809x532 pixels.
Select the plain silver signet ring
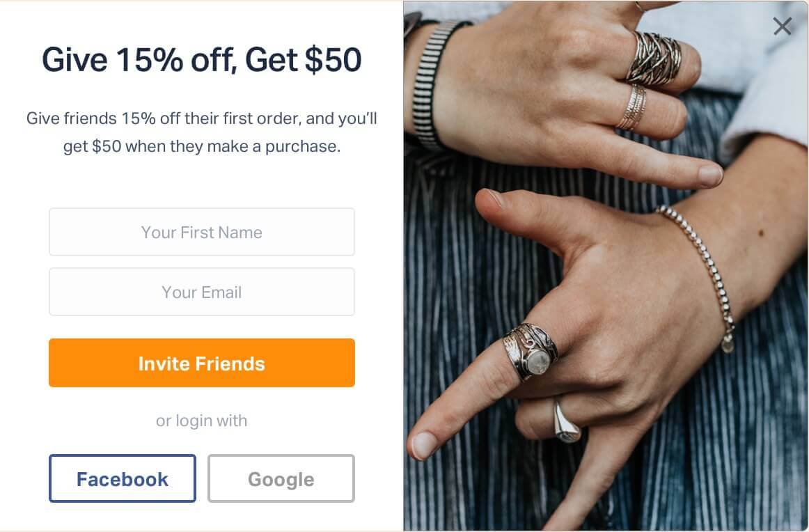[567, 421]
